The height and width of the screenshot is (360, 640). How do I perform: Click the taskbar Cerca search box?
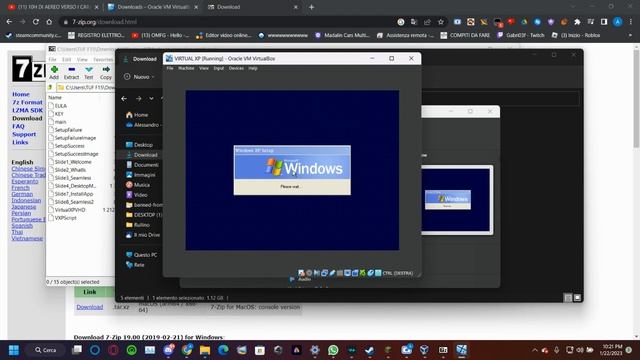point(45,350)
